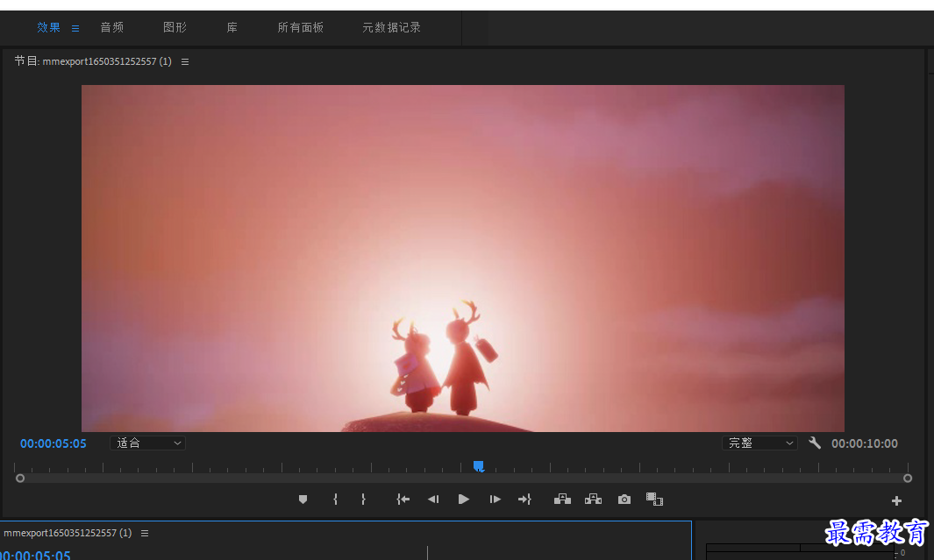Open playback resolution dropdown showing 完整
The height and width of the screenshot is (560, 934).
pyautogui.click(x=760, y=443)
